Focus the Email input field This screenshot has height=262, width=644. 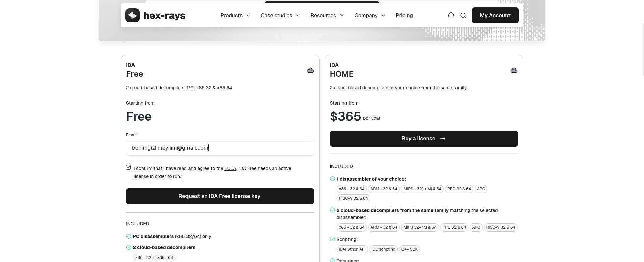[x=220, y=148]
